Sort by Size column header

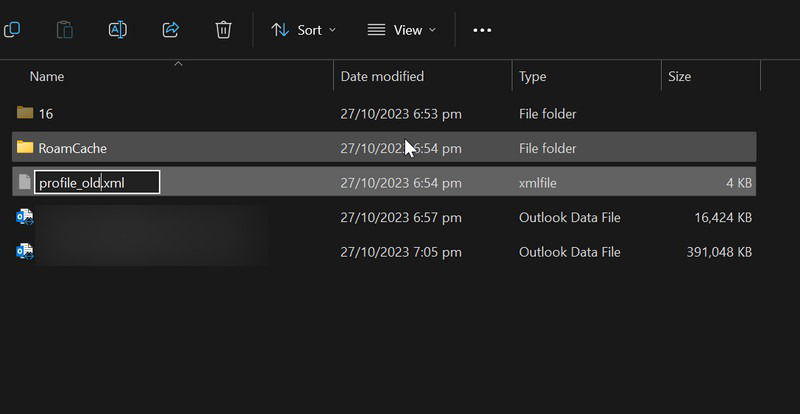point(680,77)
